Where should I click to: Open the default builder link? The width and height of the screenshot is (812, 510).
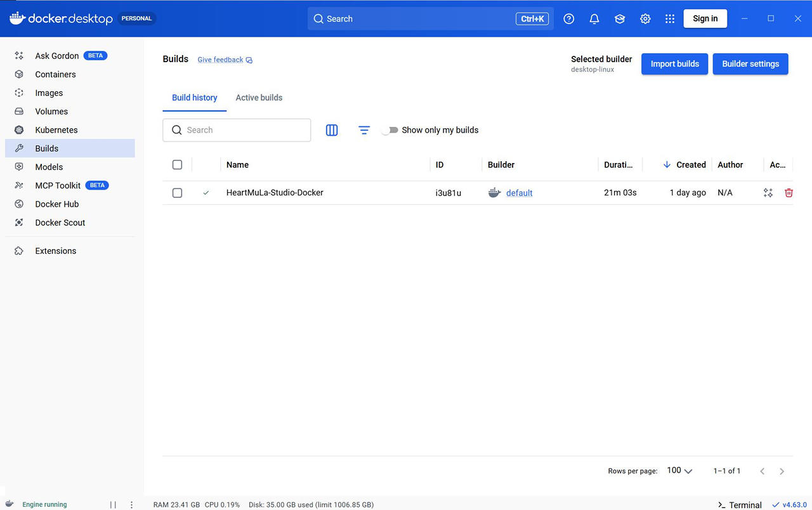519,193
